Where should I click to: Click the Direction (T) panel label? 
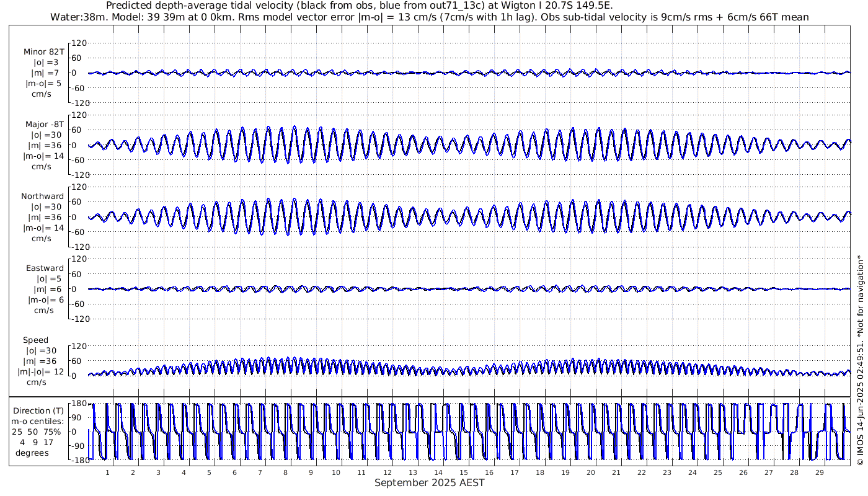(38, 410)
